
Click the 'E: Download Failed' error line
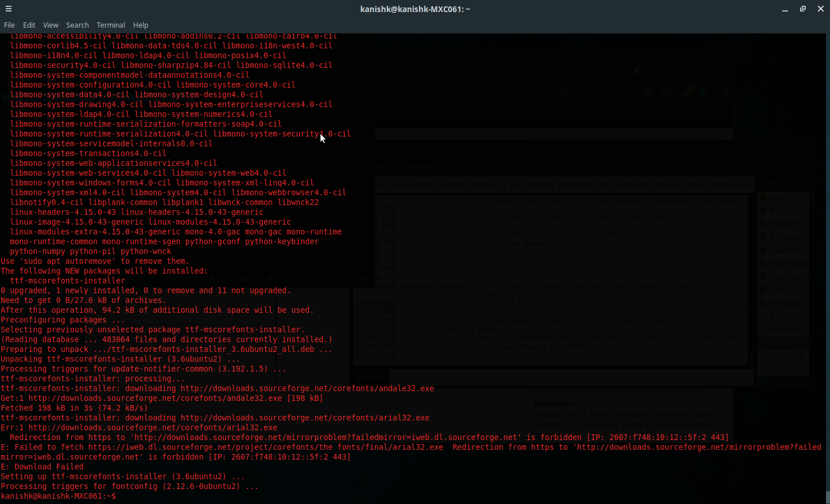click(42, 467)
